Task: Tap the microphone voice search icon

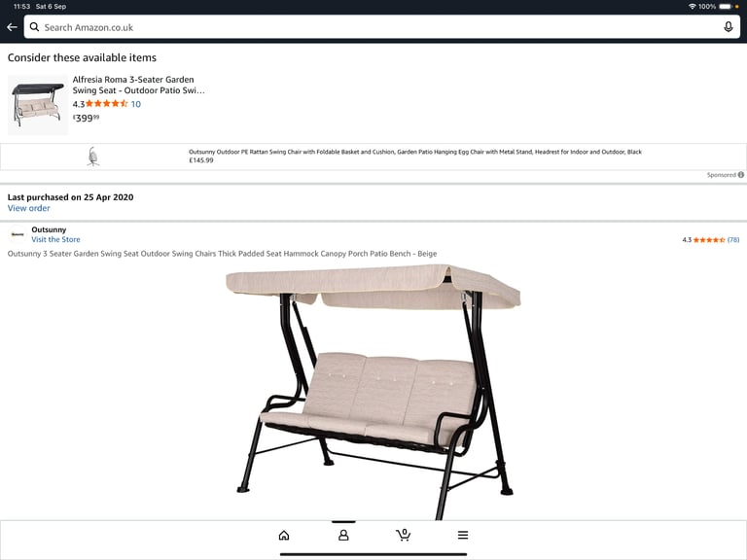Action: pos(728,27)
